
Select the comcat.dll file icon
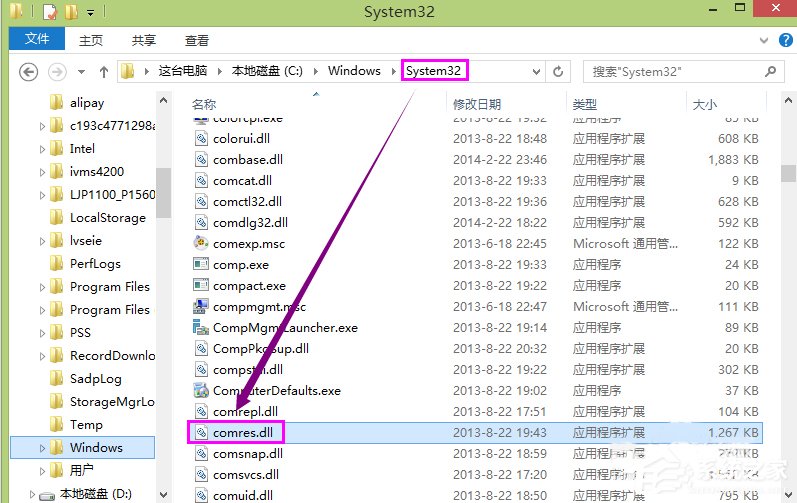(201, 180)
